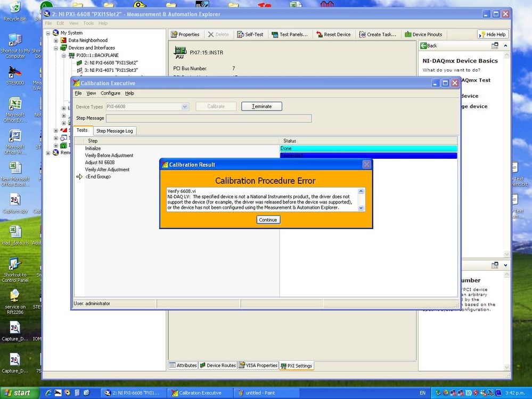Click the Windows start button
This screenshot has width=532, height=399.
click(x=19, y=393)
